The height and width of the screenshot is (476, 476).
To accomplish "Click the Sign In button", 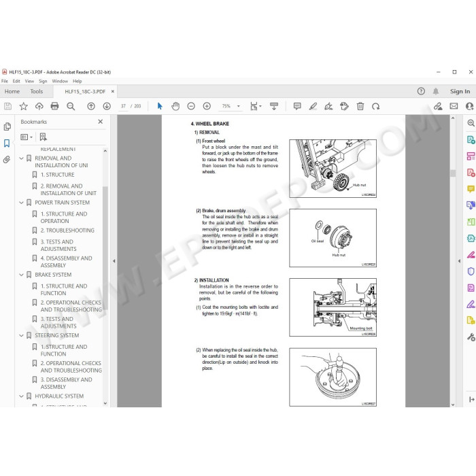I will [460, 91].
